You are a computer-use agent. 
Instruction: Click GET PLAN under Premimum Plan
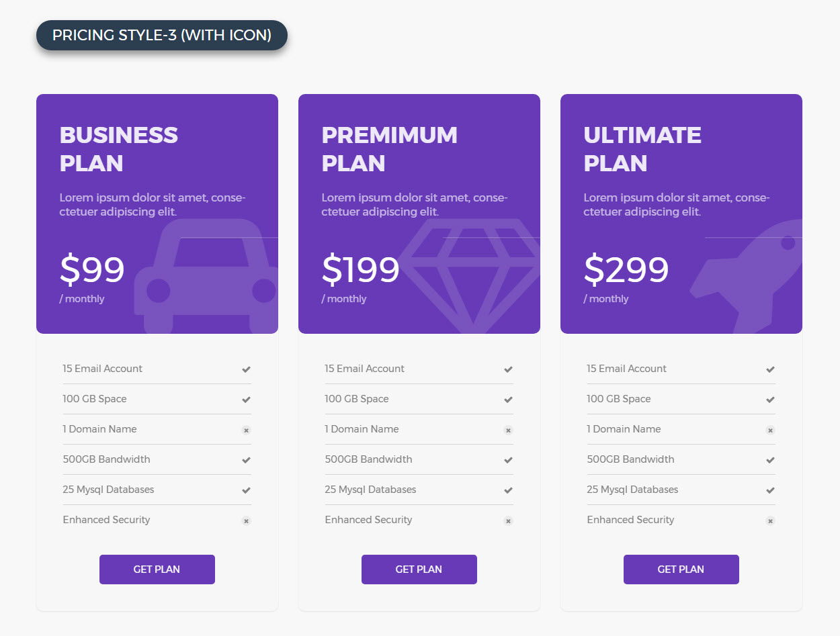click(x=419, y=569)
